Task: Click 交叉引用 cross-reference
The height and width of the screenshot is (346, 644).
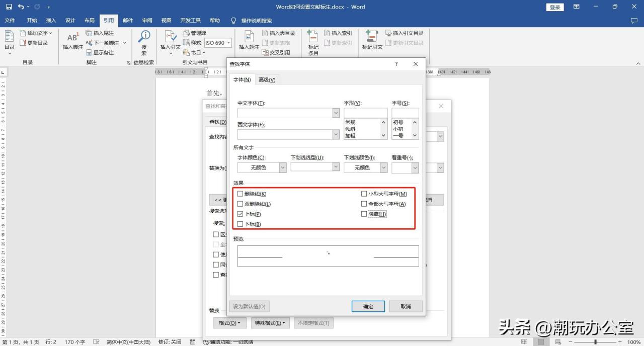Action: point(276,52)
